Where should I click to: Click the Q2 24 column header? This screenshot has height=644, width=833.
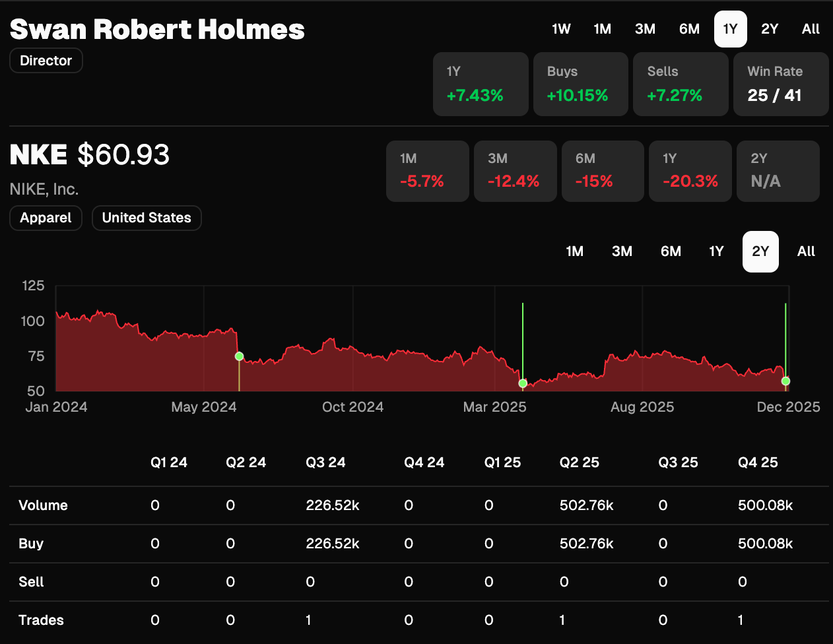pos(246,463)
